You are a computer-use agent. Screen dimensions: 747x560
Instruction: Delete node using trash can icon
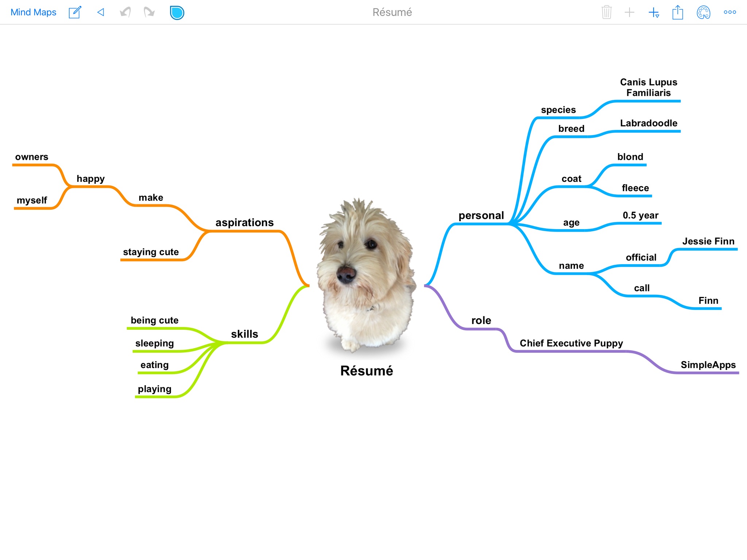tap(606, 12)
